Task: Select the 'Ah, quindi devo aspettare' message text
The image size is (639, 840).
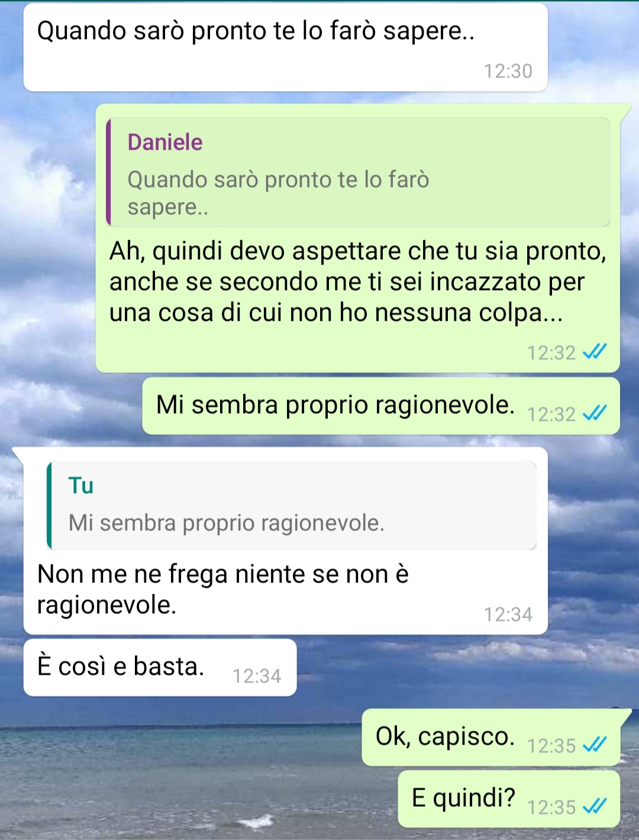Action: pyautogui.click(x=358, y=282)
